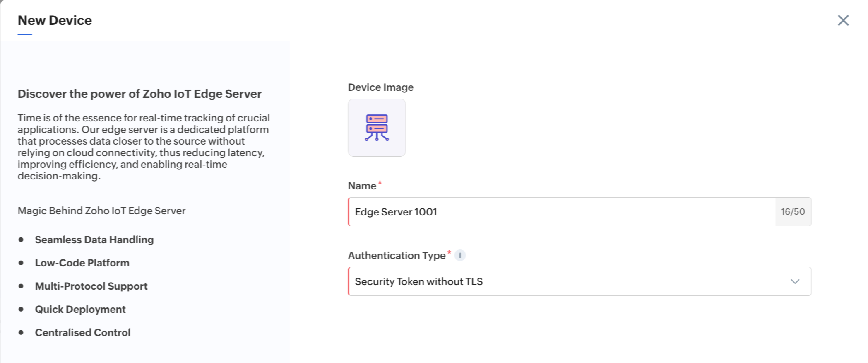
Task: Click the Name field label
Action: click(362, 186)
